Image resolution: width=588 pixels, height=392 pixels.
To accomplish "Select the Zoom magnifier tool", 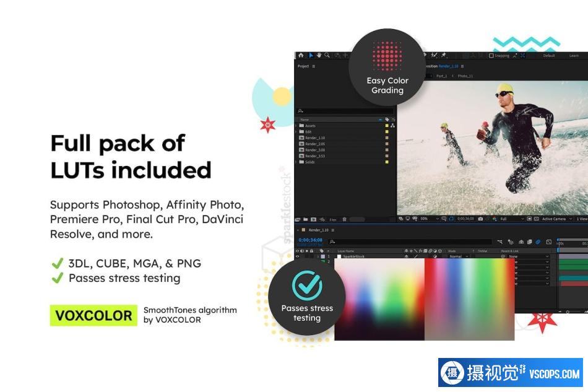I will point(327,56).
